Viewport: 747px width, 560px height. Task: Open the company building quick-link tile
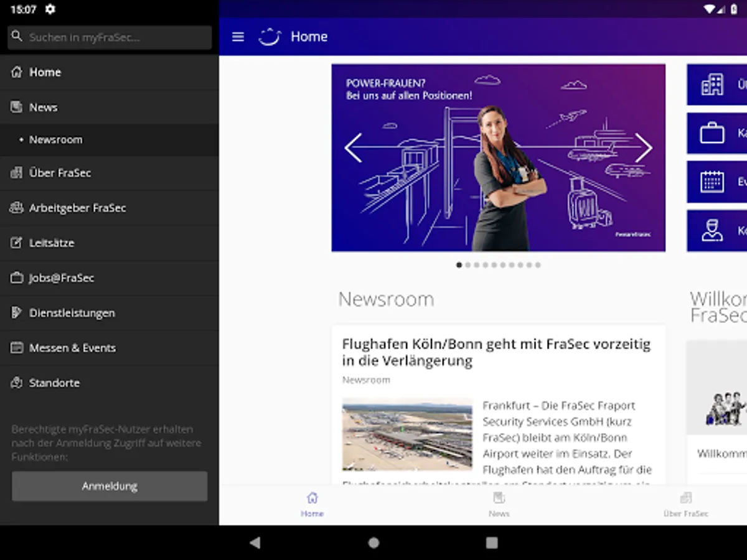click(716, 85)
